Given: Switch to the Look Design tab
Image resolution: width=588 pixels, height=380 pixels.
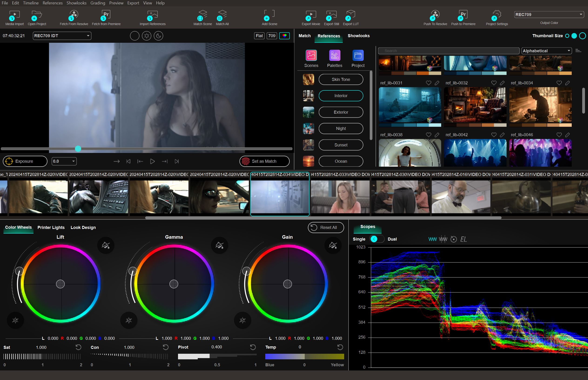Looking at the screenshot, I should click(83, 228).
